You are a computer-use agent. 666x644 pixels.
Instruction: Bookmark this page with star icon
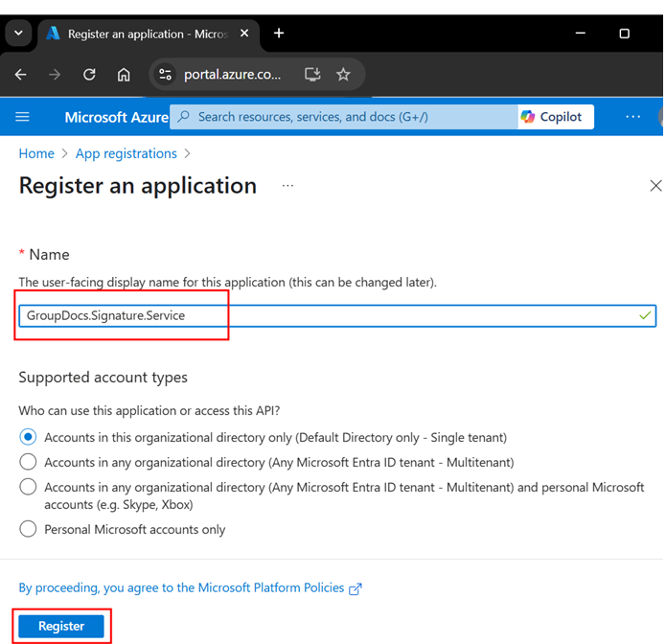(x=343, y=75)
